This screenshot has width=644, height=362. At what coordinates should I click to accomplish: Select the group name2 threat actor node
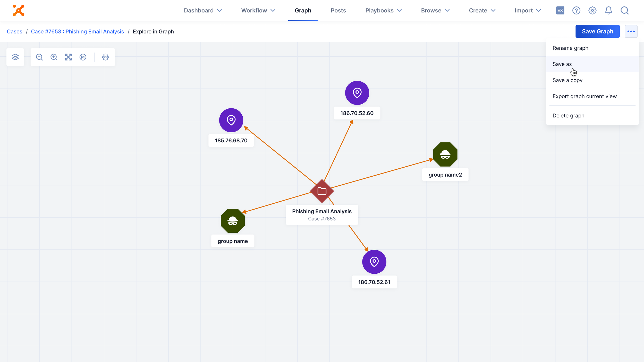click(x=445, y=154)
